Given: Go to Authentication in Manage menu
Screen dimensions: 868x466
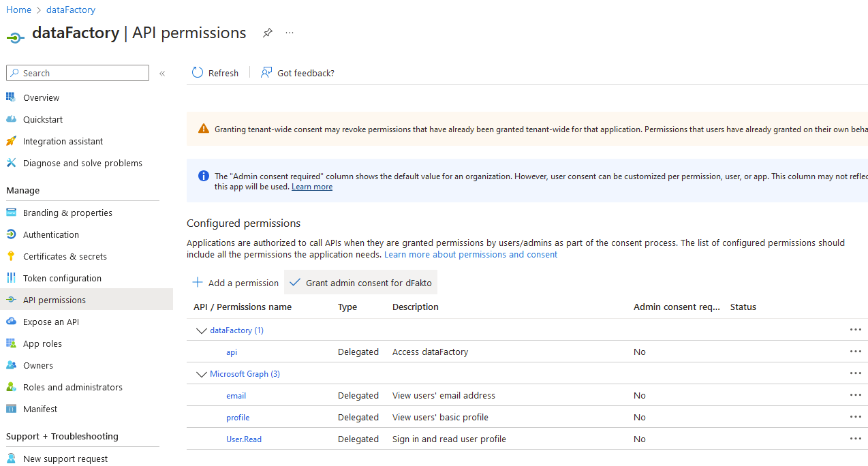Looking at the screenshot, I should [x=50, y=234].
